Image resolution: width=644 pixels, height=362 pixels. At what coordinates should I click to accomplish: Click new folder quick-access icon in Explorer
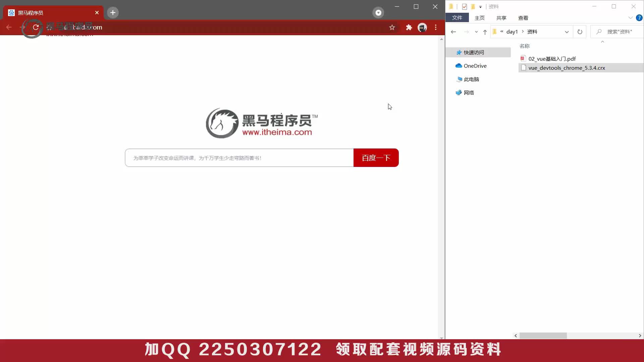pyautogui.click(x=473, y=7)
